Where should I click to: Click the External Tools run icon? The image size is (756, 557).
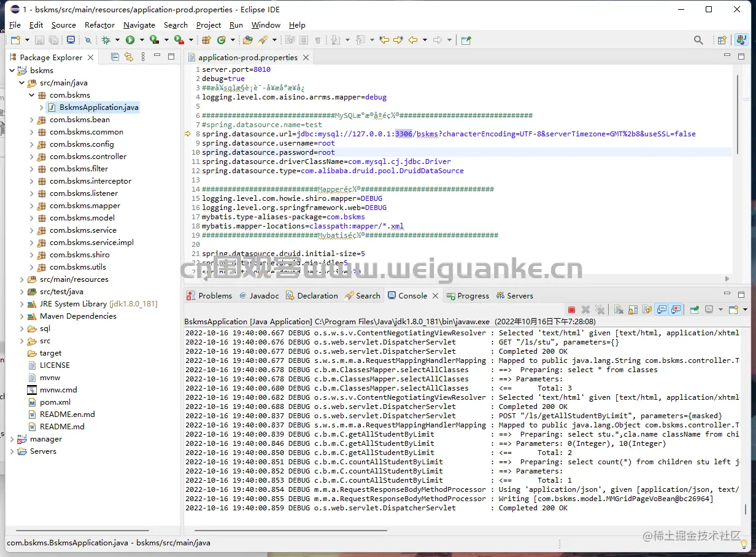tap(179, 40)
